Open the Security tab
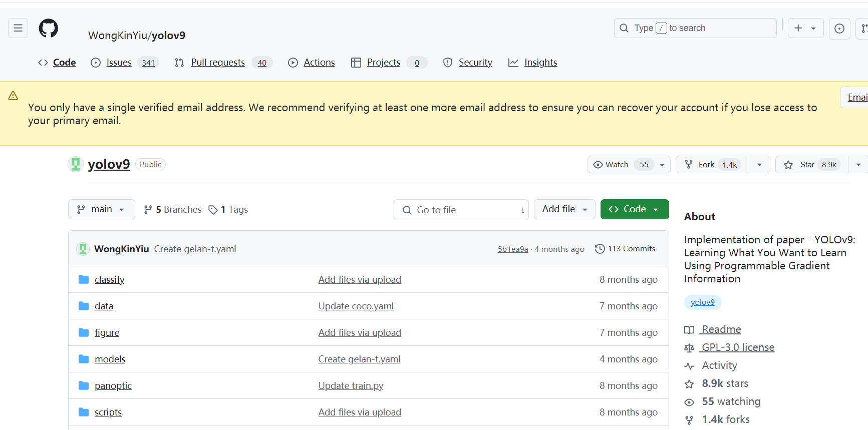868x430 pixels. click(x=468, y=63)
